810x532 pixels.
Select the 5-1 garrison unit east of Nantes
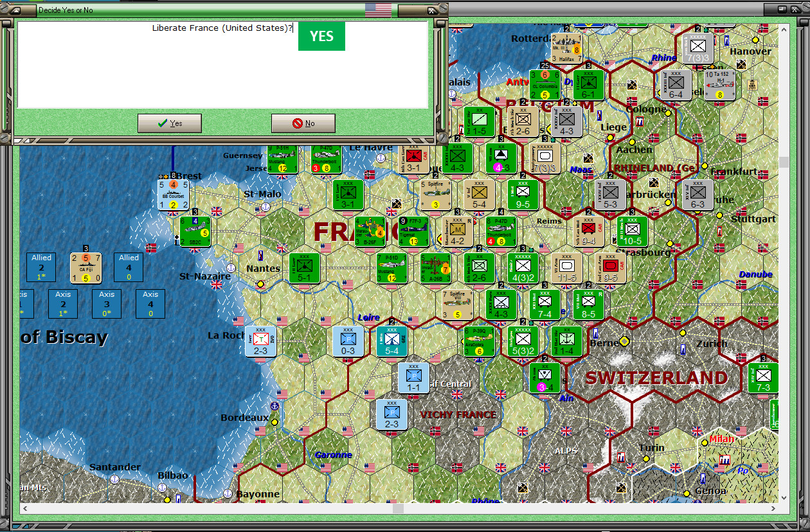pyautogui.click(x=304, y=268)
